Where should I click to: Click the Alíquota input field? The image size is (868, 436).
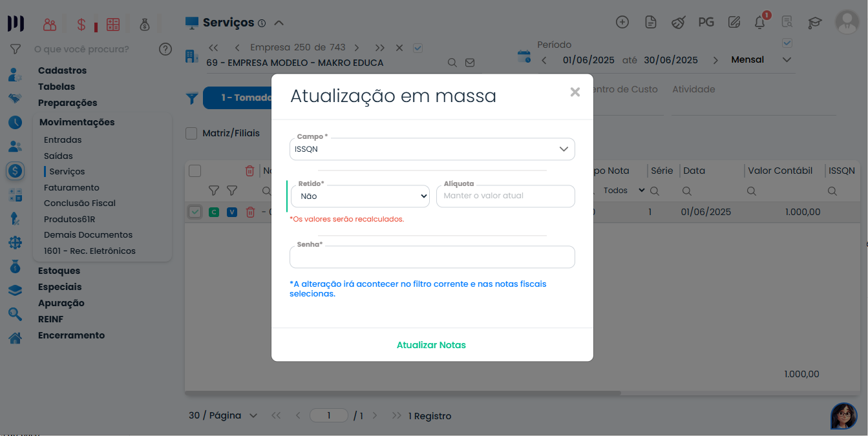(505, 196)
